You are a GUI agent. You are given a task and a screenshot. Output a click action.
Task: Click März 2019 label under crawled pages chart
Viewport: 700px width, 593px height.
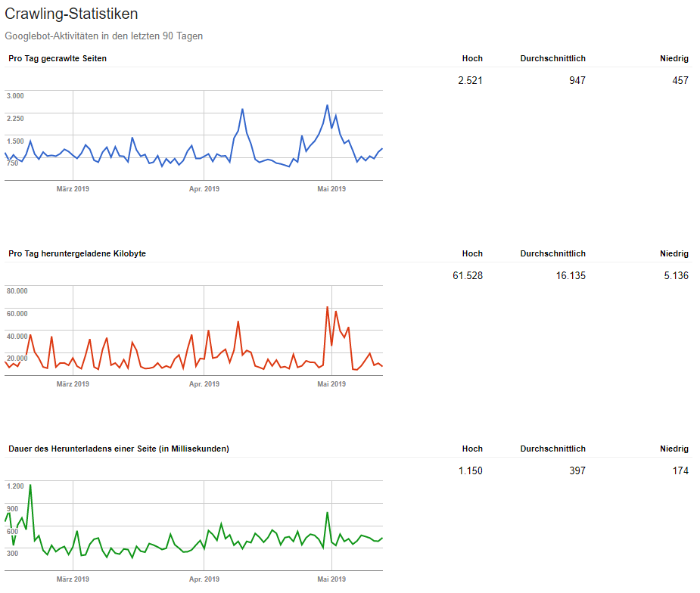click(x=73, y=189)
